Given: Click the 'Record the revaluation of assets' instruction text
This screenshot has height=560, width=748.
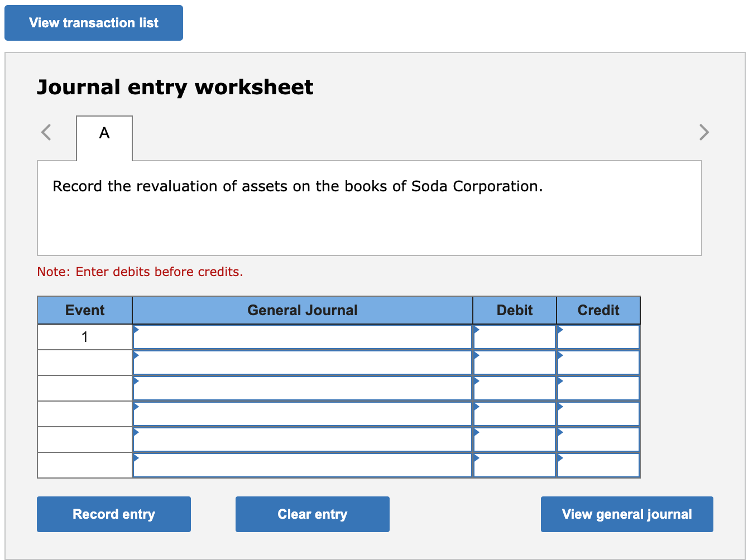Looking at the screenshot, I should click(298, 186).
